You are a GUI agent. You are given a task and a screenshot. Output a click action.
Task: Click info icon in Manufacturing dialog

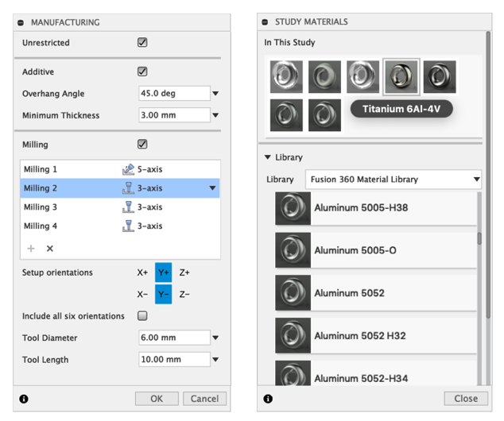24,399
